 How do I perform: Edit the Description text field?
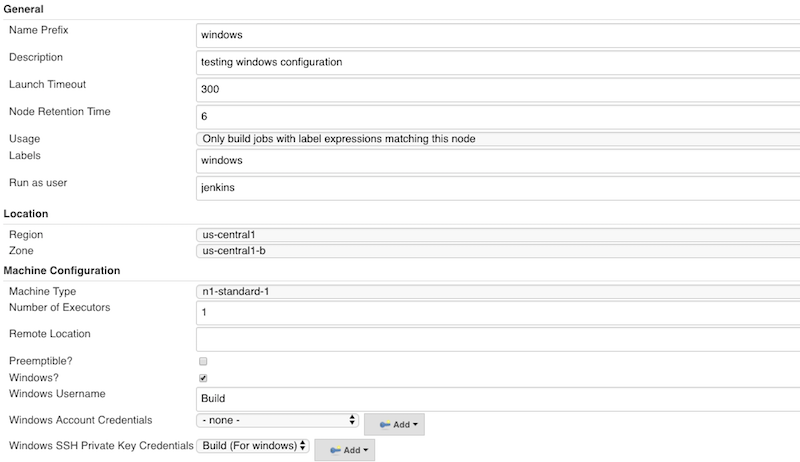[x=497, y=62]
